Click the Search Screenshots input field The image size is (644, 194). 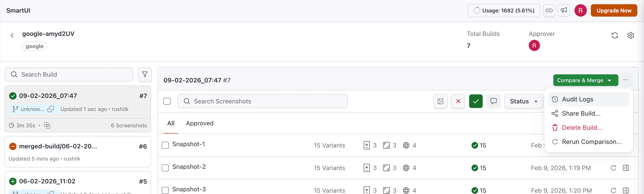(262, 101)
